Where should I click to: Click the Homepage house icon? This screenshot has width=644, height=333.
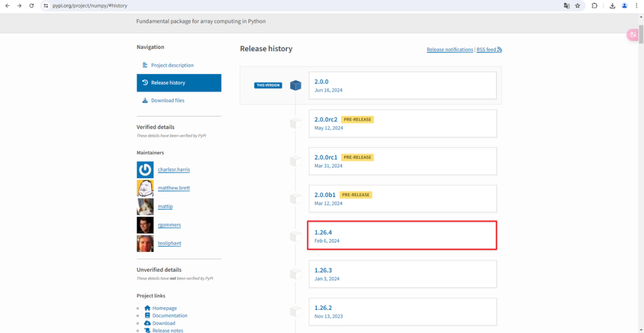147,308
